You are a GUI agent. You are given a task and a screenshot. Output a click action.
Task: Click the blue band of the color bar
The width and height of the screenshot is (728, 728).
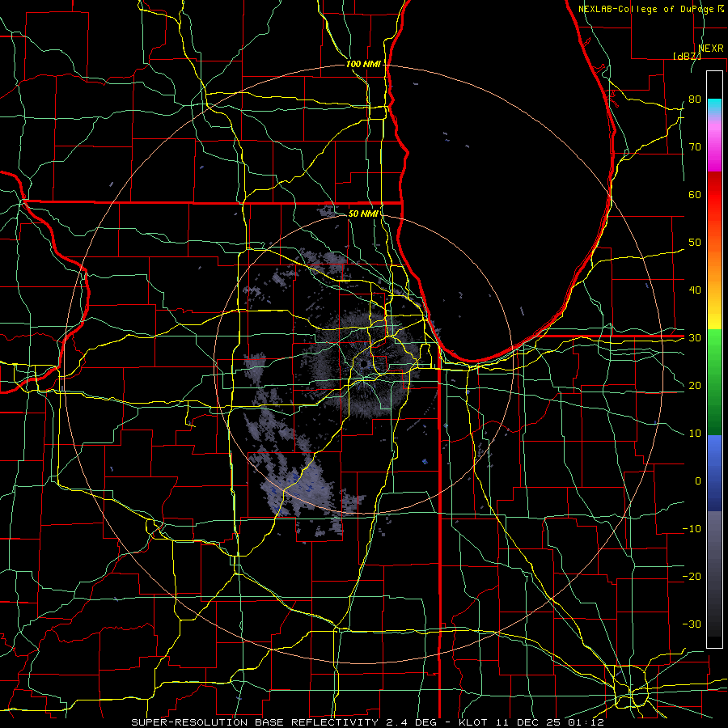pyautogui.click(x=714, y=473)
